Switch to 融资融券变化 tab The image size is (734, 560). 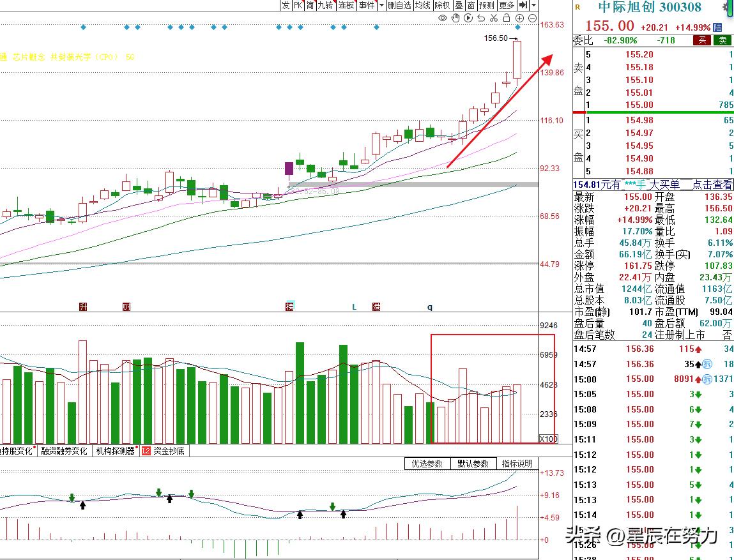[x=64, y=451]
